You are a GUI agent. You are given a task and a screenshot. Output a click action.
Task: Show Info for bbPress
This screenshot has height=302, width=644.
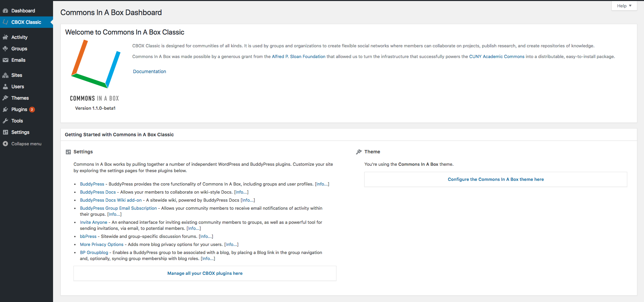tap(206, 236)
